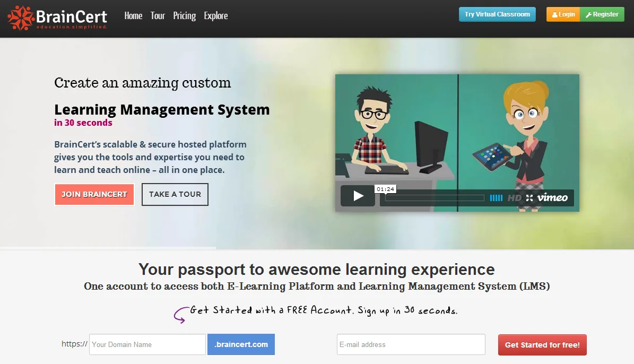Focus the E-mail address field
634x364 pixels.
click(x=411, y=344)
